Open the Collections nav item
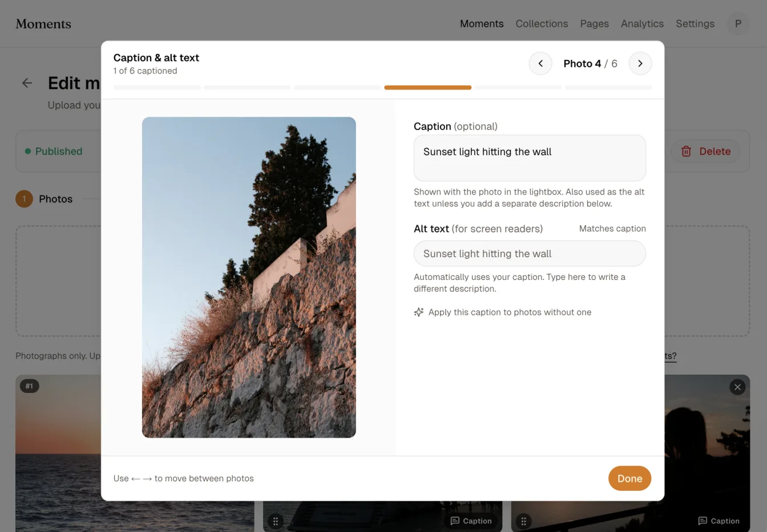Image resolution: width=767 pixels, height=532 pixels. click(x=542, y=23)
